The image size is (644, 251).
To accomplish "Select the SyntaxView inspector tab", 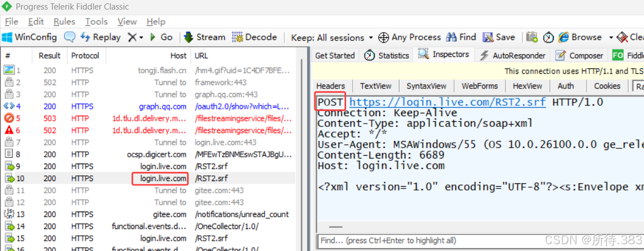I will (x=427, y=86).
